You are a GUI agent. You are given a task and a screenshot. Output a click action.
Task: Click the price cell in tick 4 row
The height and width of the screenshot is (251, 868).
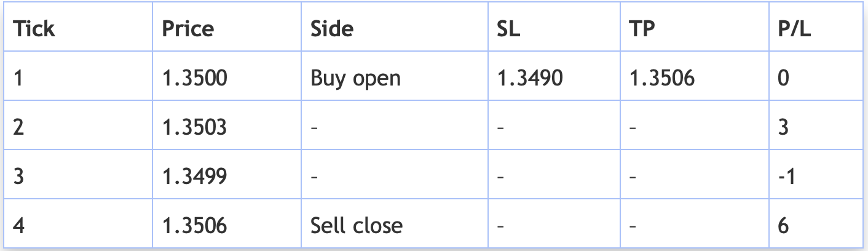(x=194, y=225)
